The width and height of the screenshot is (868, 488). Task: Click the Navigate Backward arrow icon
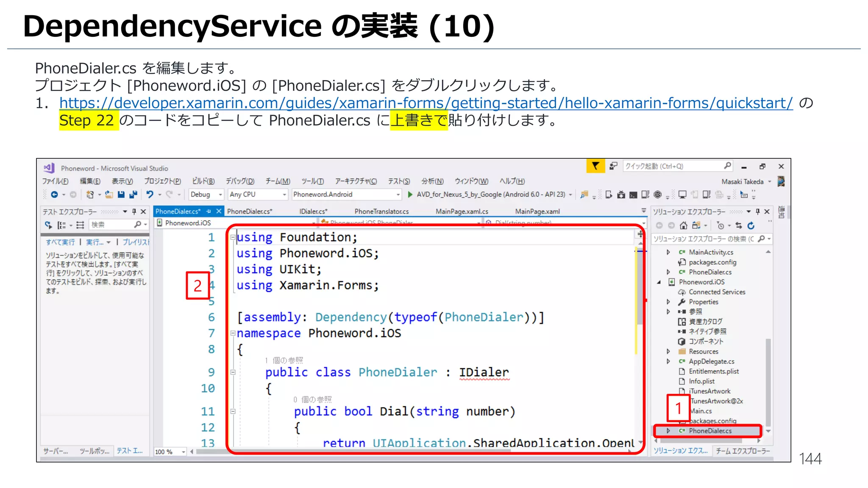point(54,194)
